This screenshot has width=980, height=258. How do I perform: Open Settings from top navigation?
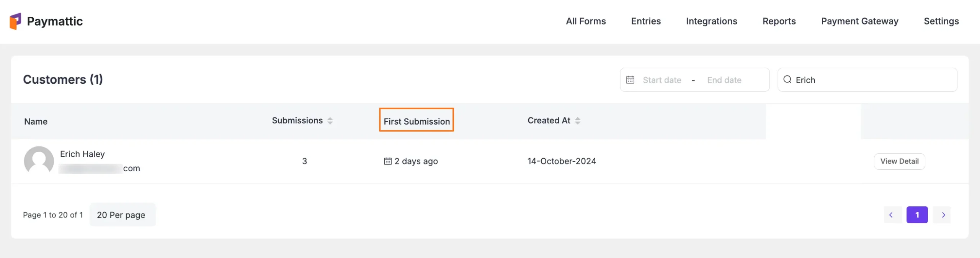[941, 21]
